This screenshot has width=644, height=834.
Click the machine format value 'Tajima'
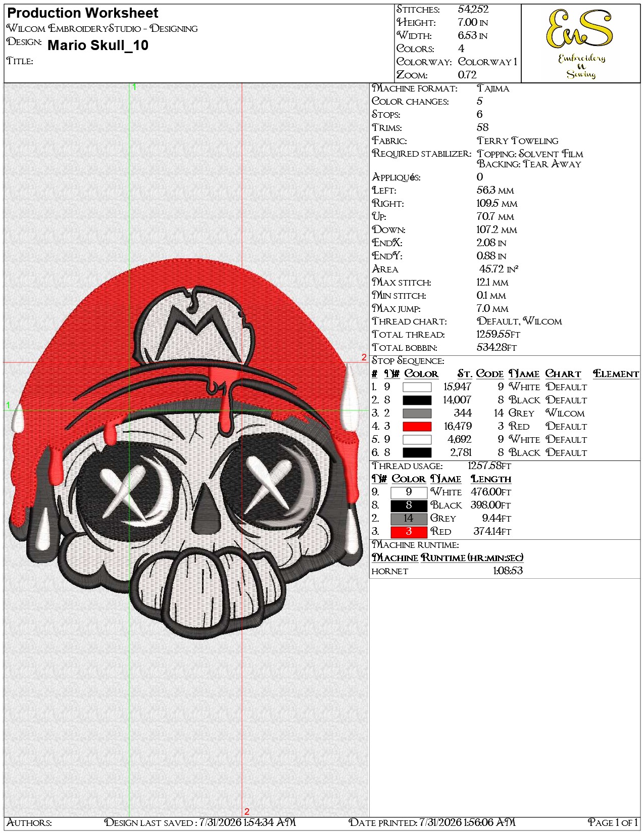pos(493,88)
